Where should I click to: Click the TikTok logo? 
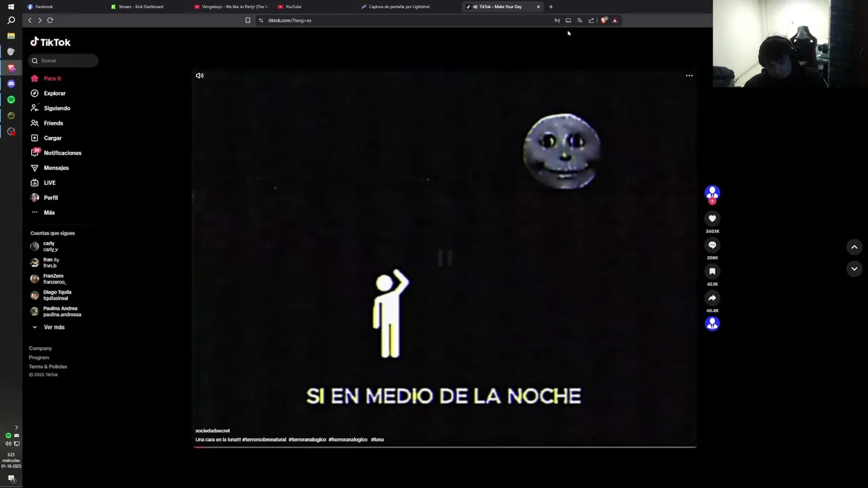click(x=50, y=42)
